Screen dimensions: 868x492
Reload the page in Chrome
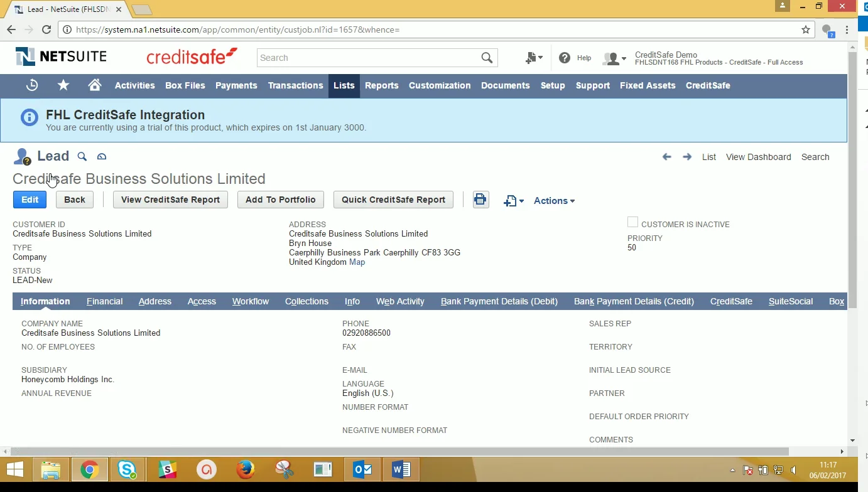tap(46, 29)
